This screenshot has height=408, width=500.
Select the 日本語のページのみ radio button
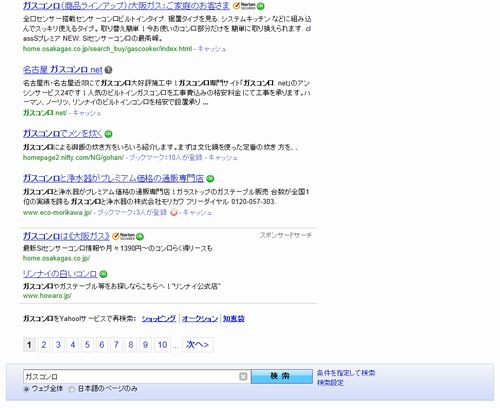[x=71, y=389]
